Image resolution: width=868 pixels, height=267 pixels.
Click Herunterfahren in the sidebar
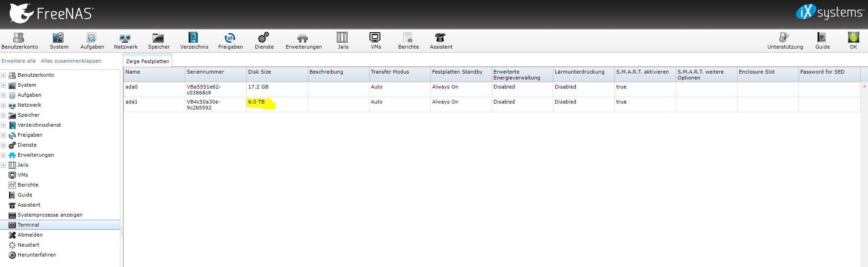(x=37, y=255)
